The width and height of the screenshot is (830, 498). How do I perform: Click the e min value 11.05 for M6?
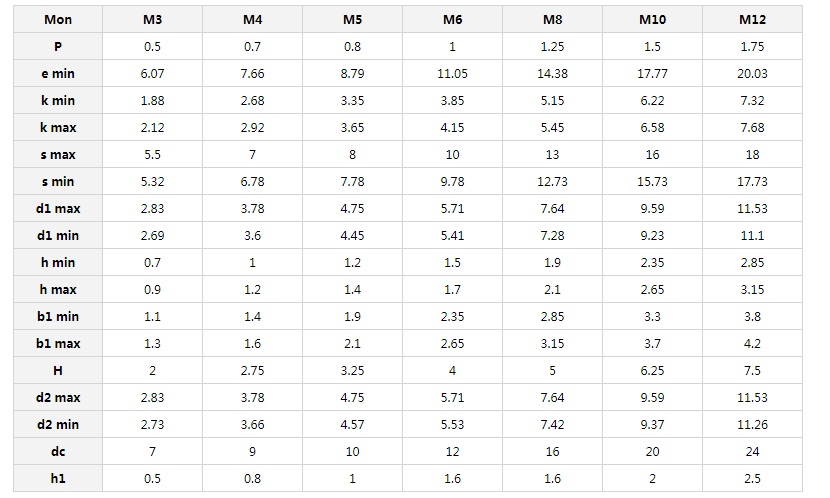tap(452, 74)
